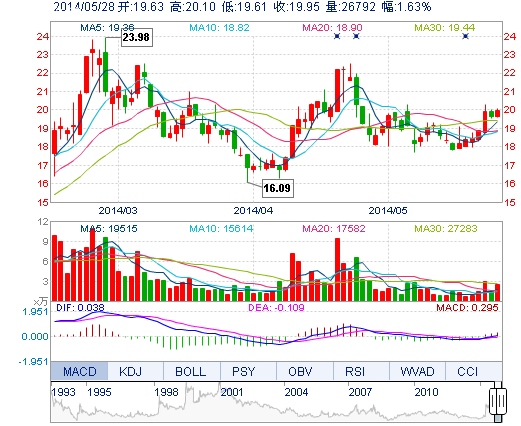The height and width of the screenshot is (426, 521).
Task: Click the 16.09 low price callout
Action: (278, 188)
